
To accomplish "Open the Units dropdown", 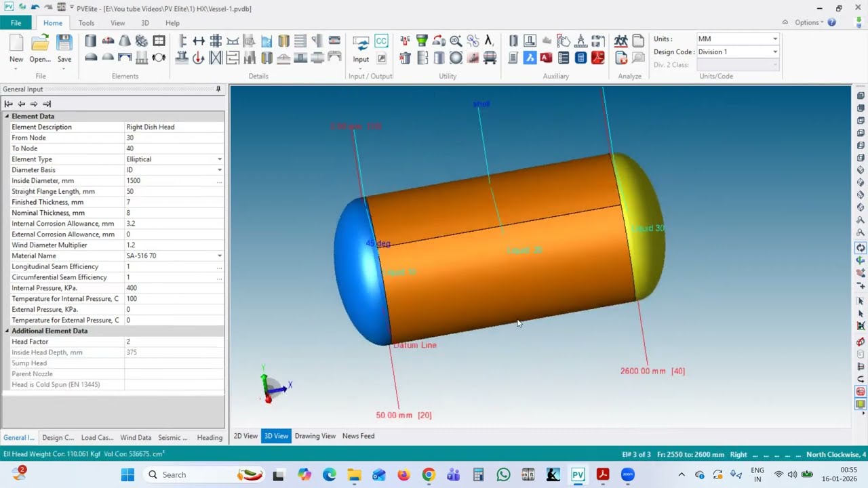I will (775, 39).
